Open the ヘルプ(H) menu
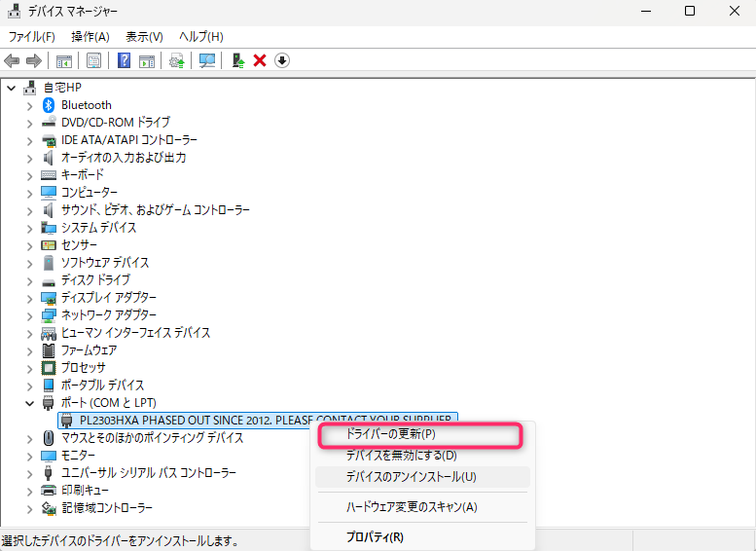756x551 pixels. point(201,37)
